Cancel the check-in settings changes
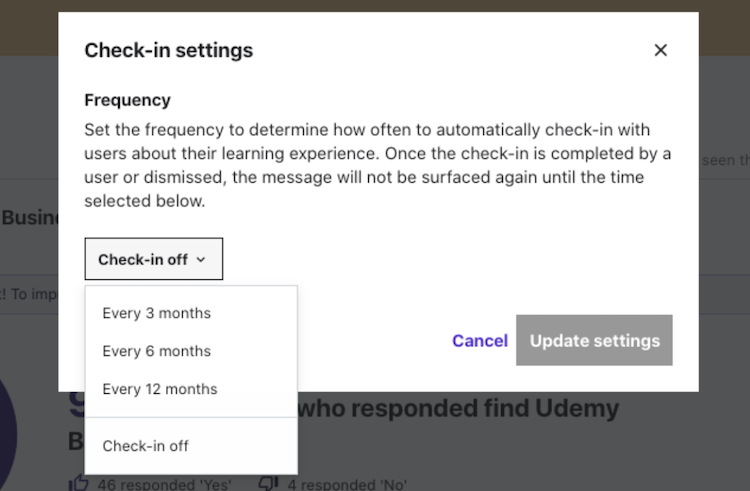This screenshot has height=491, width=750. click(480, 341)
